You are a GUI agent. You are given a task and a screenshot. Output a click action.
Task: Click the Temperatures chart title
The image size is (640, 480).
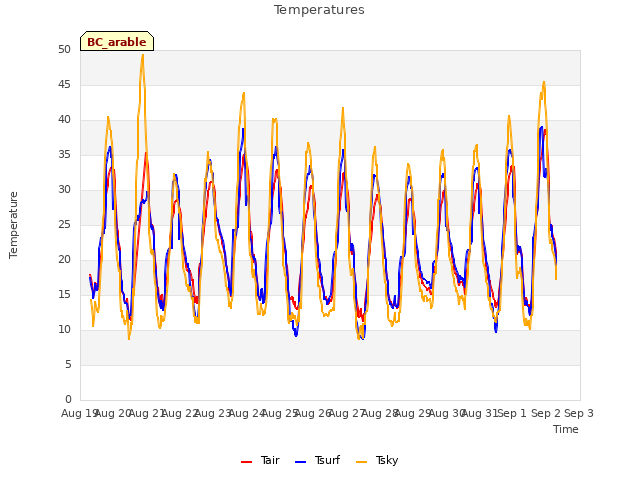(319, 10)
